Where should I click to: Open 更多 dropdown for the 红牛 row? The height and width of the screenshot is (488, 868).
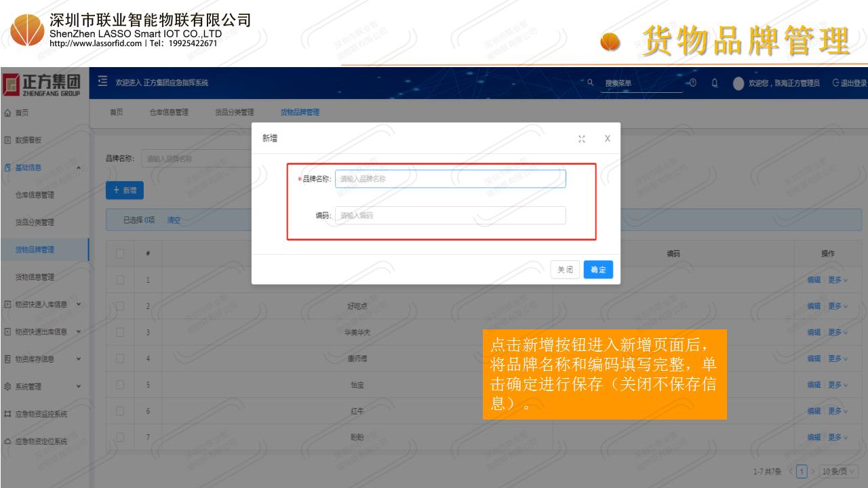[837, 411]
